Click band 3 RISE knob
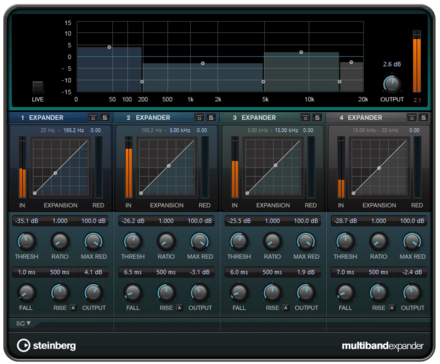The image size is (440, 364). tap(272, 293)
